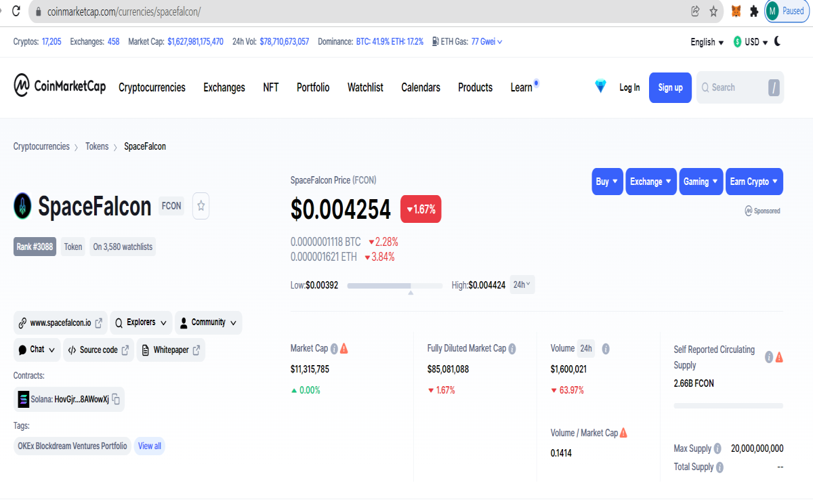Click the Volume / Market Cap warning icon

(x=623, y=433)
